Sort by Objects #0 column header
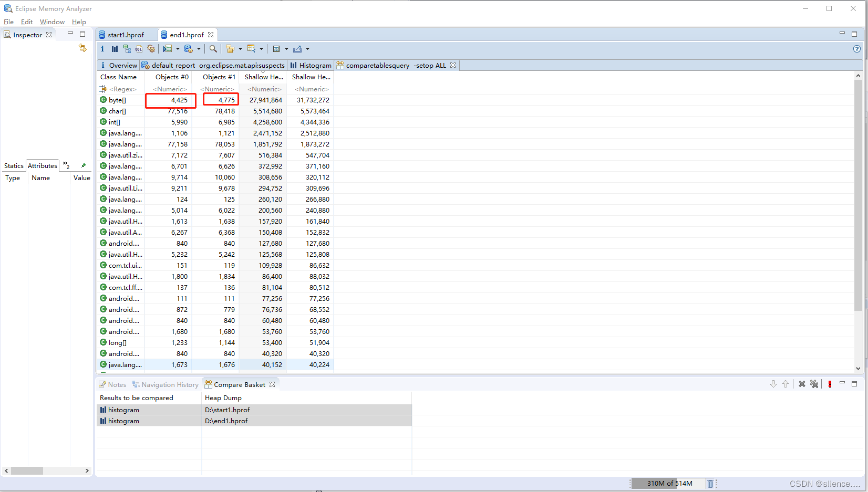 168,77
